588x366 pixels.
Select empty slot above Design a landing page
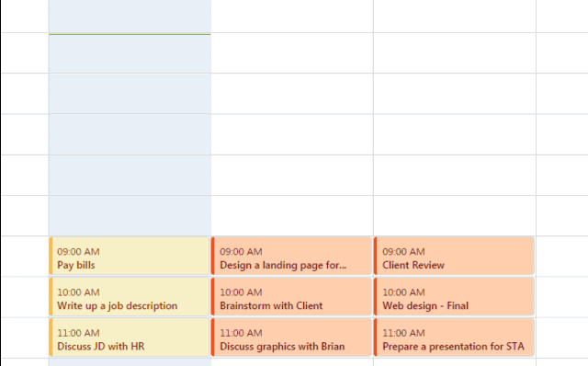(x=292, y=216)
